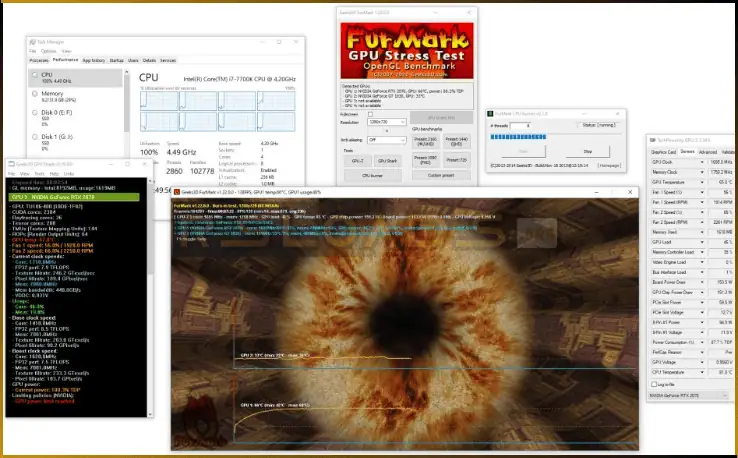The width and height of the screenshot is (738, 458).
Task: Click the GPU-Z window title icon
Action: [x=652, y=140]
